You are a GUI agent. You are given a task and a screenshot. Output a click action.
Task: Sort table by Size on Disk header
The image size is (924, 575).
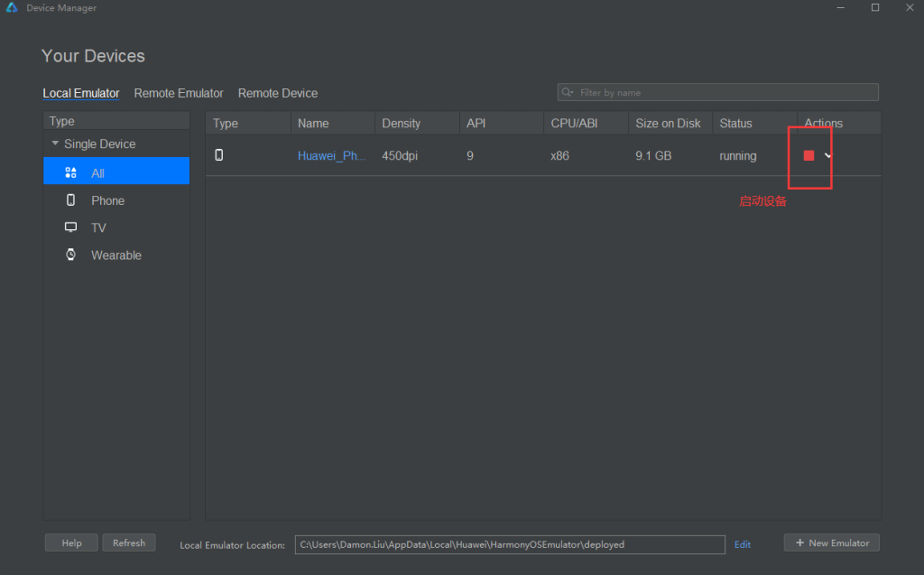(670, 124)
